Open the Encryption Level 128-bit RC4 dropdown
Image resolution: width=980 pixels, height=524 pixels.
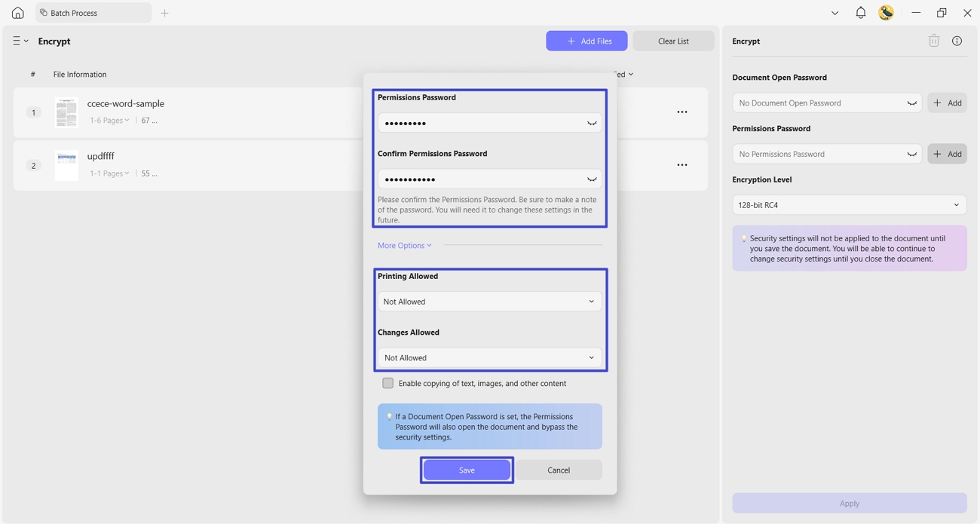tap(850, 205)
